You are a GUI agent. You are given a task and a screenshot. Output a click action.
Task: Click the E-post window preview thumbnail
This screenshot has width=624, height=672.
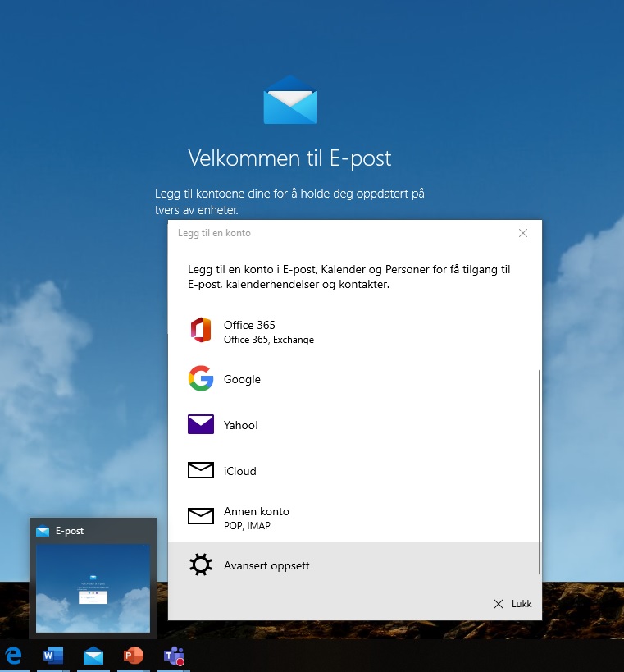click(93, 588)
